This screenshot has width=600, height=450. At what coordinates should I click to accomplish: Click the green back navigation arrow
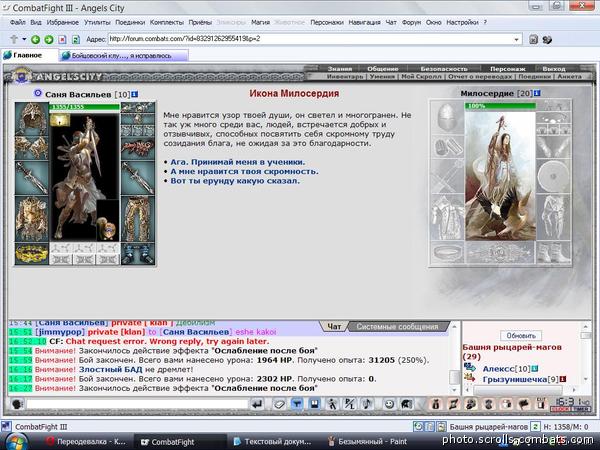pos(34,39)
